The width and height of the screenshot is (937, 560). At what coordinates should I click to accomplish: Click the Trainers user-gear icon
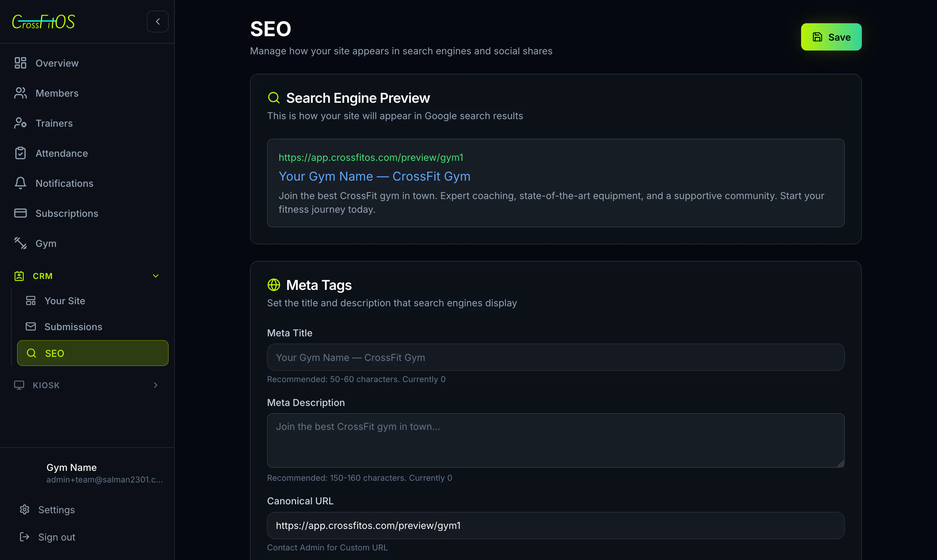pyautogui.click(x=20, y=123)
